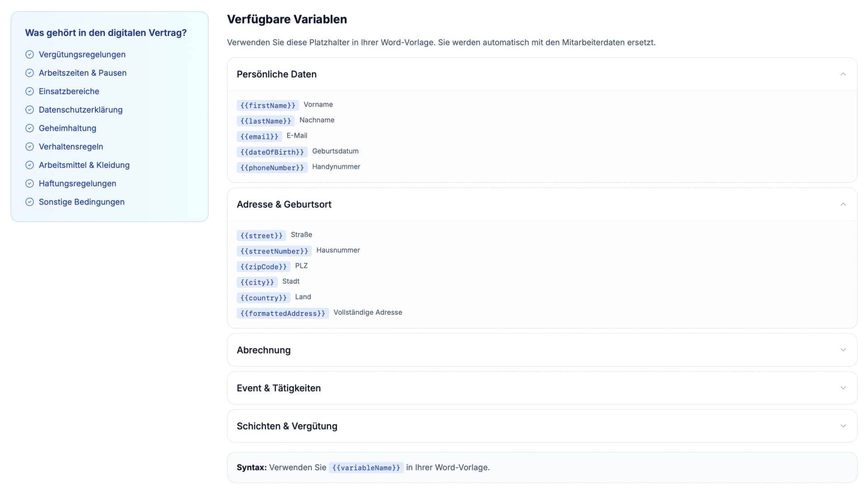The height and width of the screenshot is (495, 868).
Task: Click the check icon next to Sonstige Bedingungen
Action: pyautogui.click(x=29, y=202)
